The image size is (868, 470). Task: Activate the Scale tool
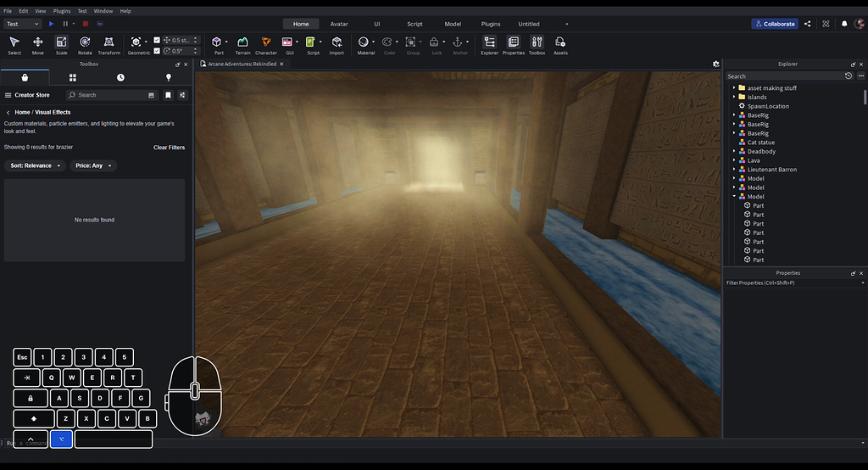(x=61, y=45)
